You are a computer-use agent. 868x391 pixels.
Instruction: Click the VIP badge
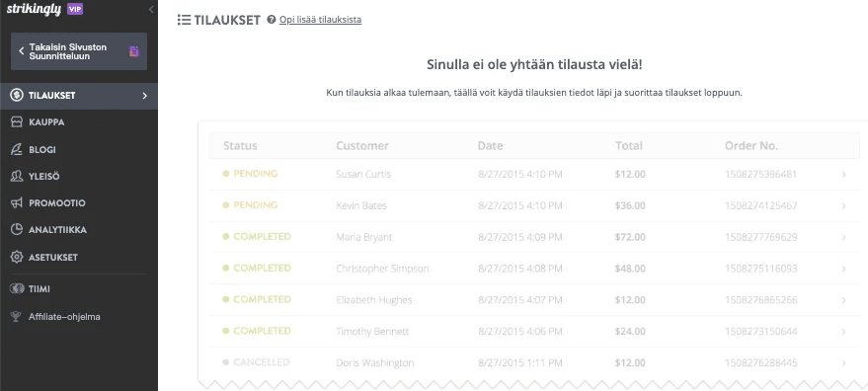[x=75, y=9]
